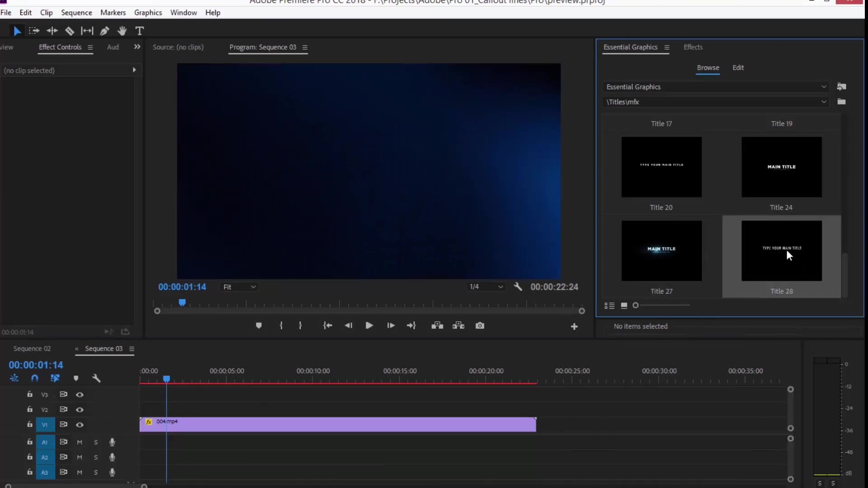
Task: Select the Selection arrow tool
Action: pyautogui.click(x=17, y=31)
